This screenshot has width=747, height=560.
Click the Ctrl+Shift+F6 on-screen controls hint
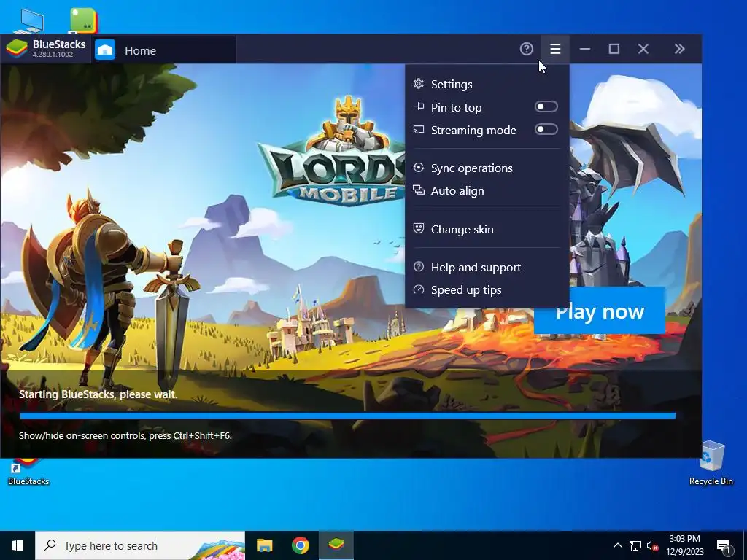125,435
